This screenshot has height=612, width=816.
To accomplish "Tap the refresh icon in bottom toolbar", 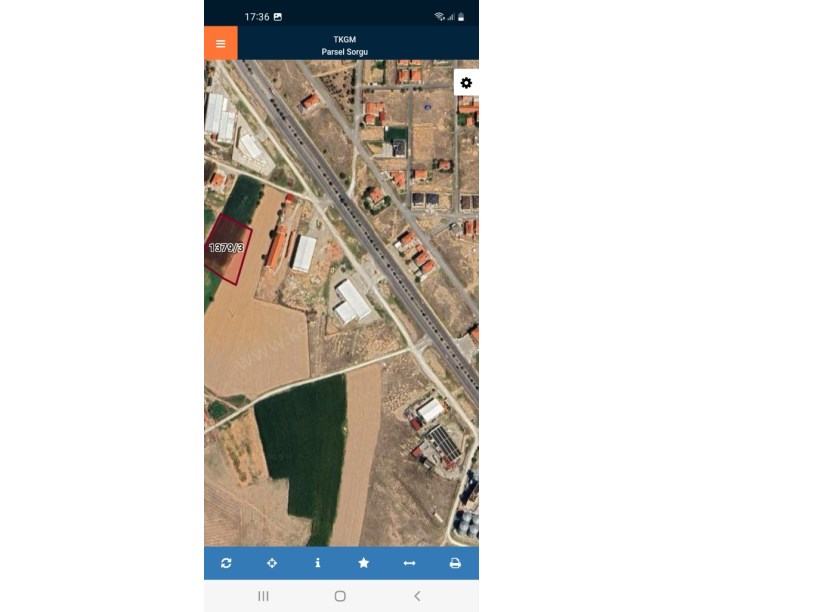I will (x=226, y=563).
